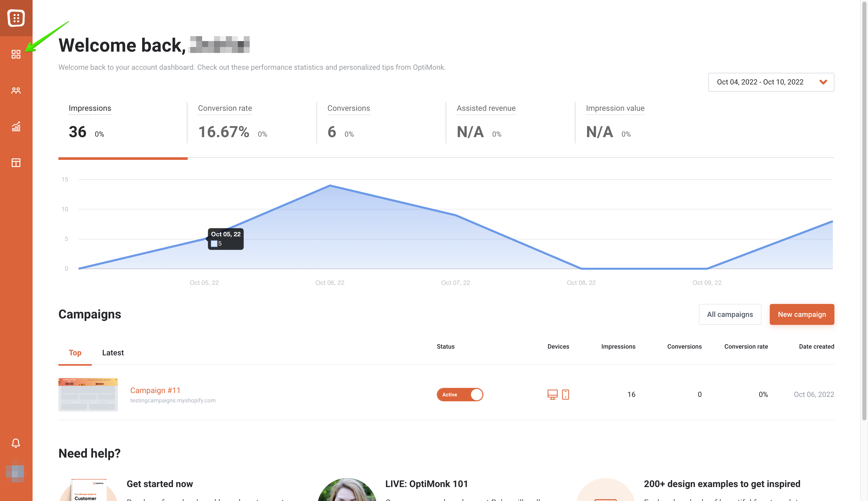Click the Campaign #11 preview thumbnail
This screenshot has width=868, height=501.
click(x=88, y=394)
